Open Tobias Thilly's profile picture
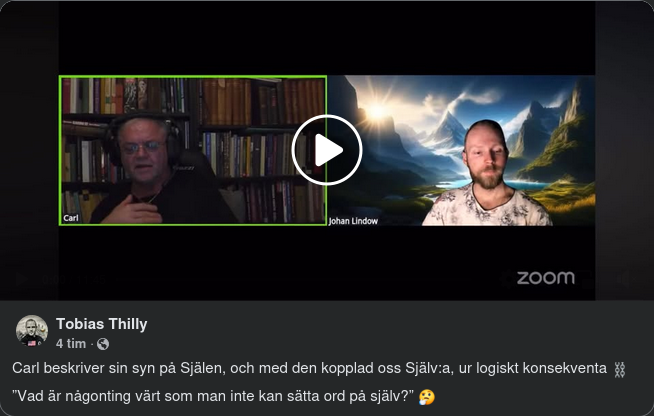Screen dimensions: 654x416 32,331
